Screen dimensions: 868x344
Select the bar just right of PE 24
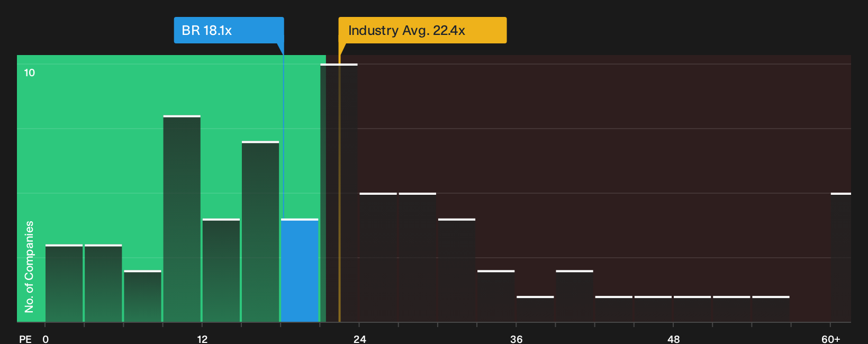click(x=378, y=258)
